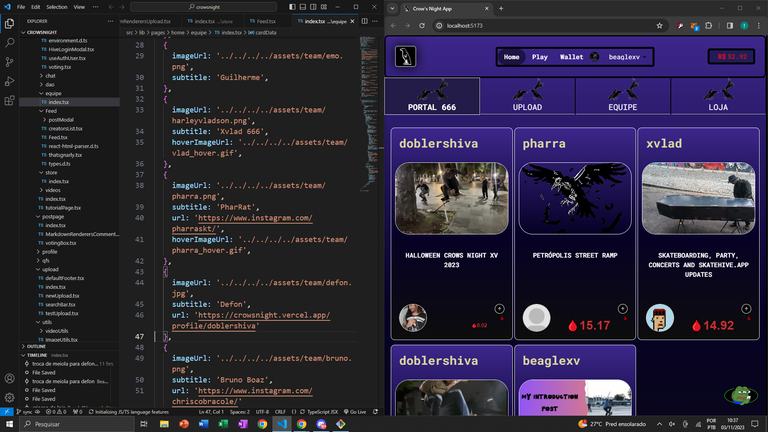The width and height of the screenshot is (768, 432).
Task: Click the red extension icon in Chrome toolbar
Action: pyautogui.click(x=680, y=25)
